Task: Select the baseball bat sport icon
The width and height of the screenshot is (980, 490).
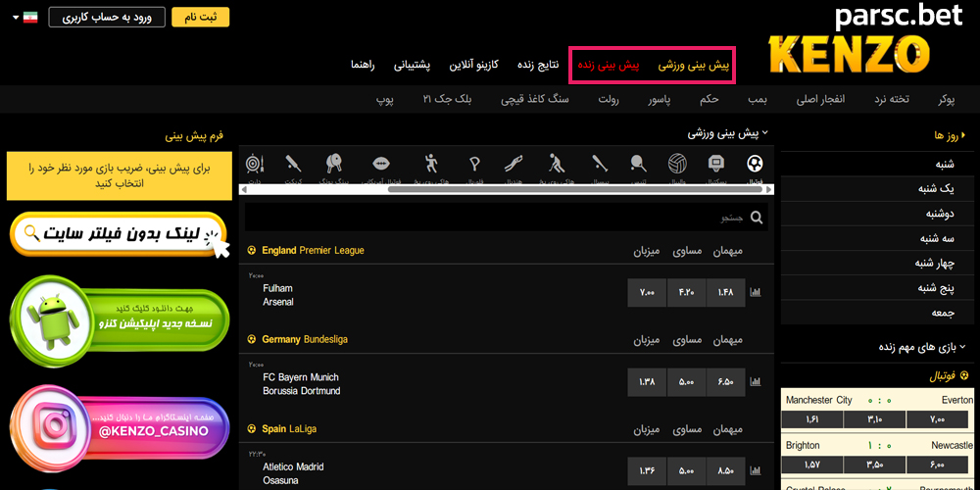Action: coord(599,165)
